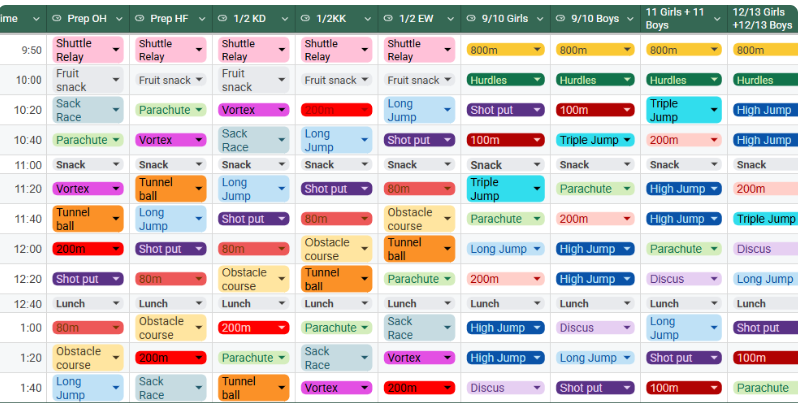The height and width of the screenshot is (403, 800).
Task: Click the Hurdles chip in 9/10 Boys column
Action: pos(595,80)
